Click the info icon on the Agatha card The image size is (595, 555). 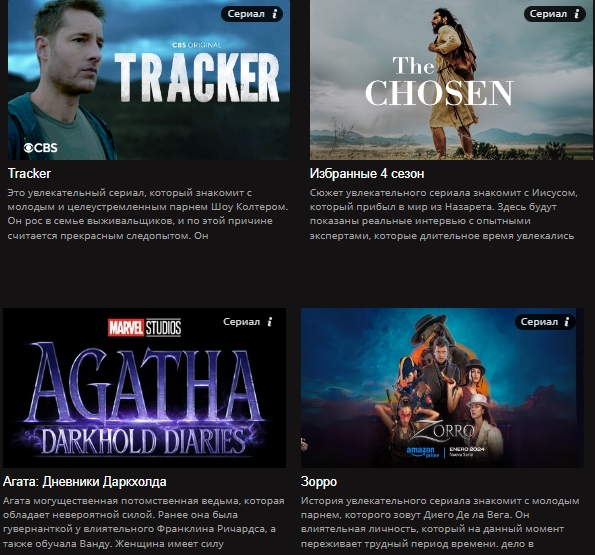pos(270,322)
